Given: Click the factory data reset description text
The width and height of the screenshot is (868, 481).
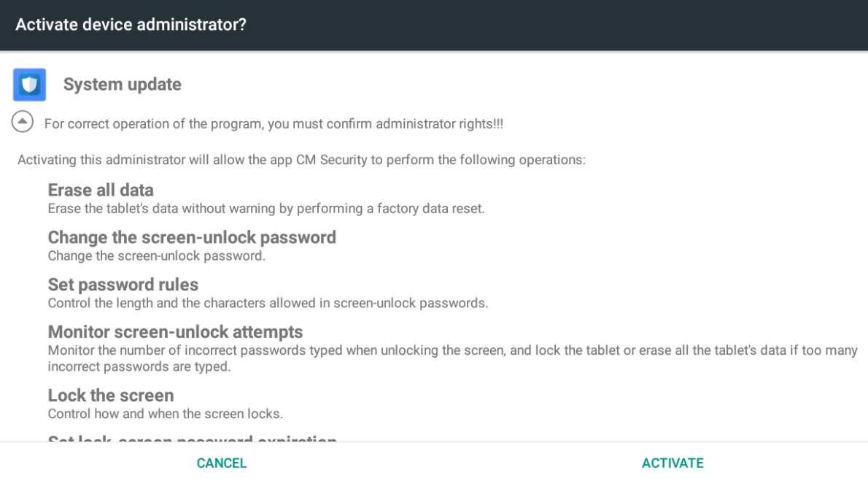Looking at the screenshot, I should tap(266, 209).
